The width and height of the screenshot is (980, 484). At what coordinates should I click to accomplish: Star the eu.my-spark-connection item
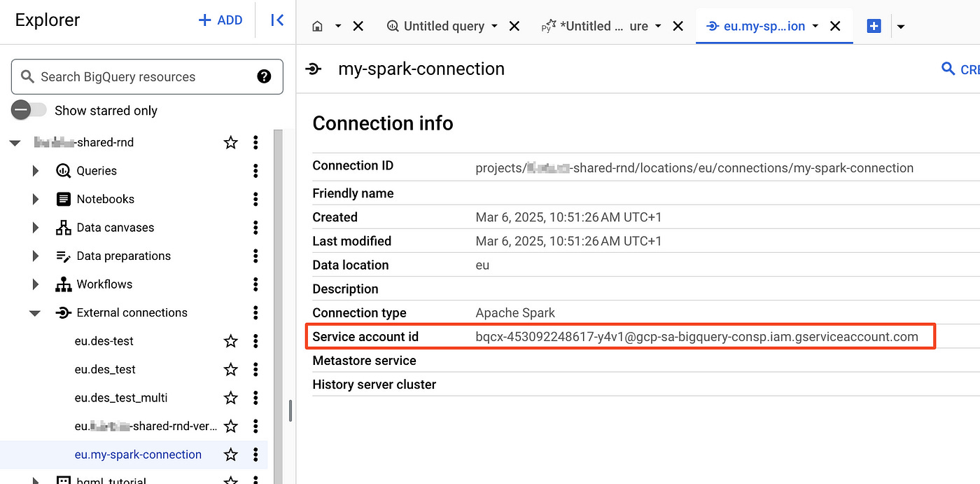(230, 454)
